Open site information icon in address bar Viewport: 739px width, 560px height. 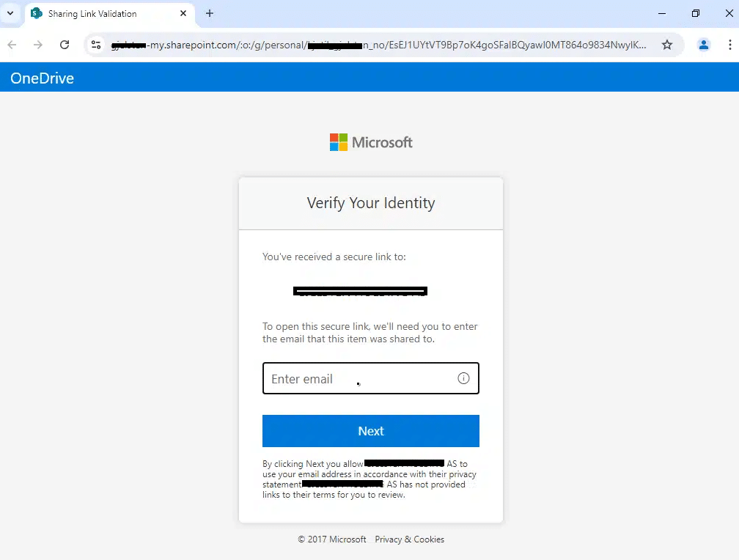click(96, 45)
